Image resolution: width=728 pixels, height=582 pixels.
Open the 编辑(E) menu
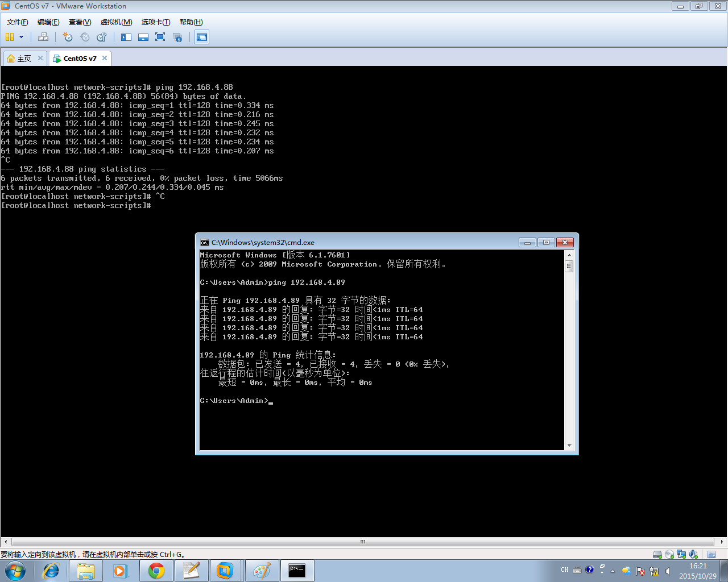48,22
